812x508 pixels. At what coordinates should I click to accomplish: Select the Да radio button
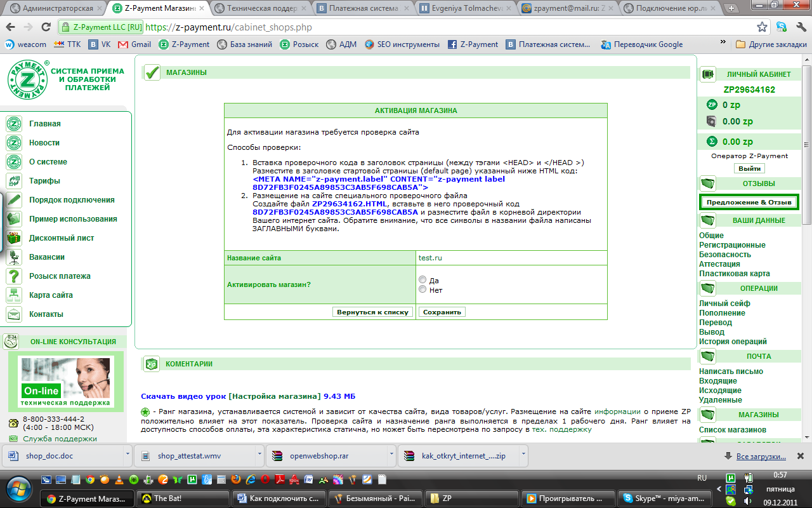coord(422,280)
